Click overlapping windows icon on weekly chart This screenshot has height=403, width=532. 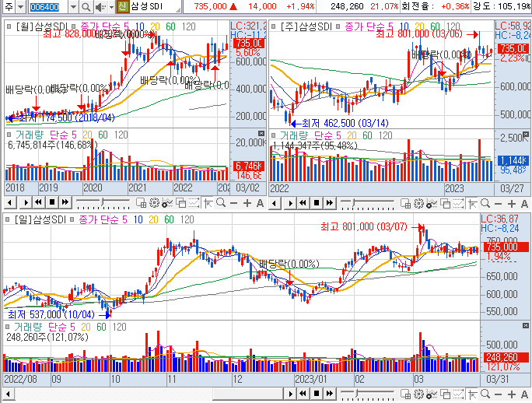click(445, 203)
